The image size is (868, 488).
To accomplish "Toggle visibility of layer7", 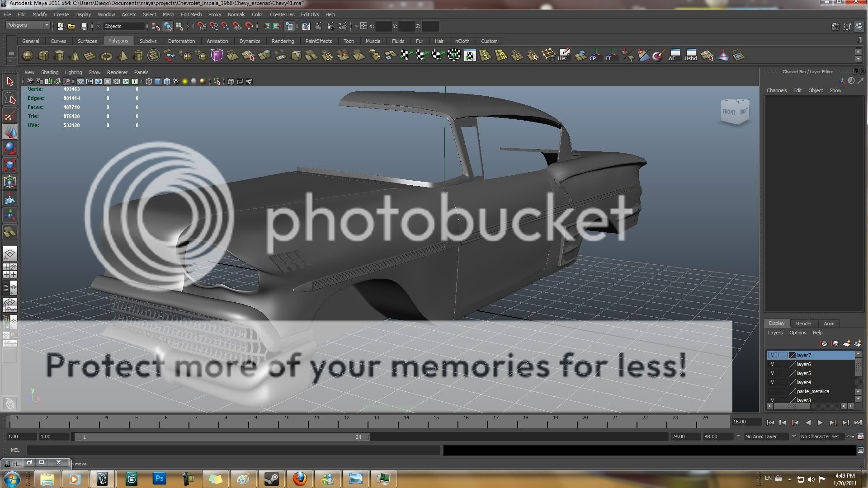I will pyautogui.click(x=772, y=355).
